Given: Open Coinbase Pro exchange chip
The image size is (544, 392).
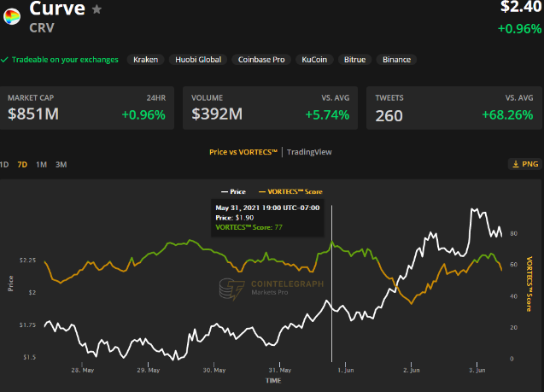Looking at the screenshot, I should click(261, 60).
